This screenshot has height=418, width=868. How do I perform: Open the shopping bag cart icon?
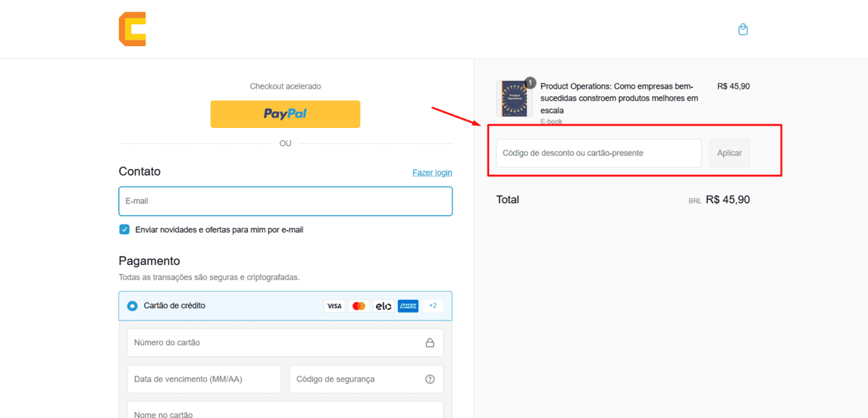point(744,30)
